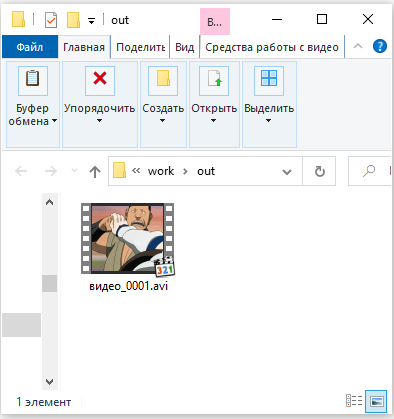Maximize the out window

pyautogui.click(x=322, y=19)
